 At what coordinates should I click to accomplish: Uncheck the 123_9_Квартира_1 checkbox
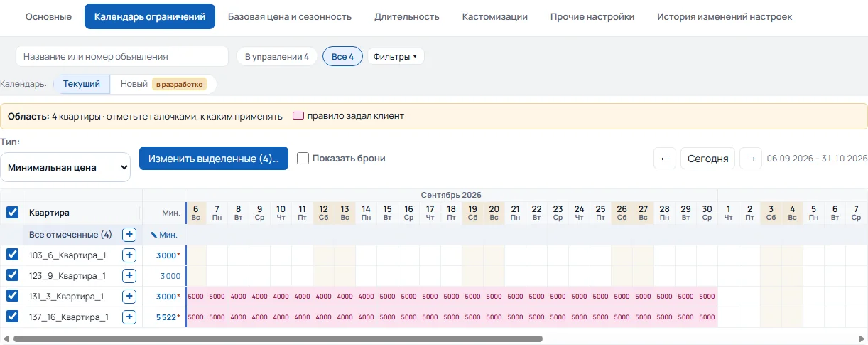click(12, 275)
